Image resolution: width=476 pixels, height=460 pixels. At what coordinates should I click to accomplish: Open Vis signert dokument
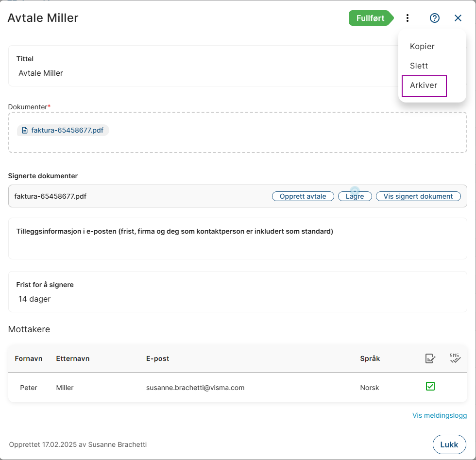pyautogui.click(x=418, y=196)
